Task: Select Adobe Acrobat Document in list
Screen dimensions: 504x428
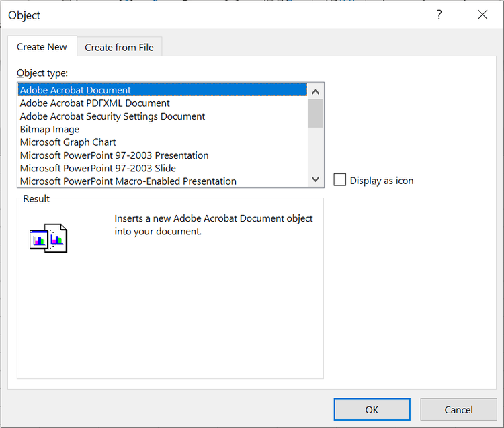Action: [75, 90]
